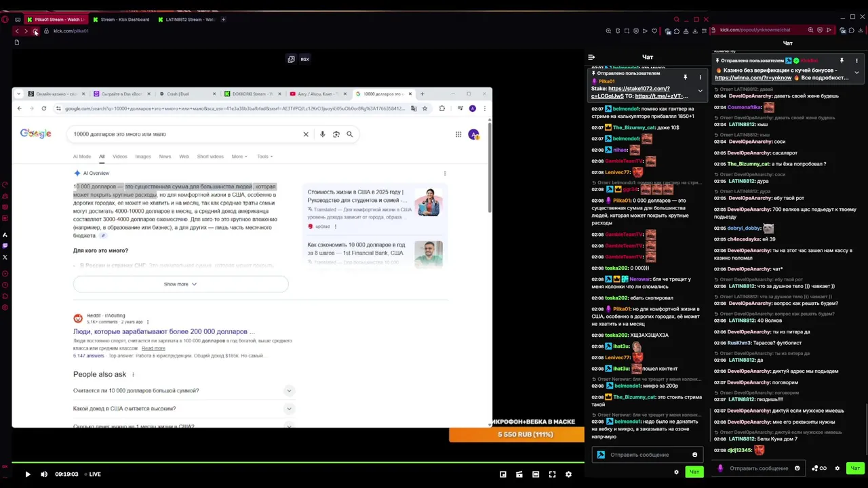Open the popout chat points icon
This screenshot has height=488, width=868.
click(818, 468)
